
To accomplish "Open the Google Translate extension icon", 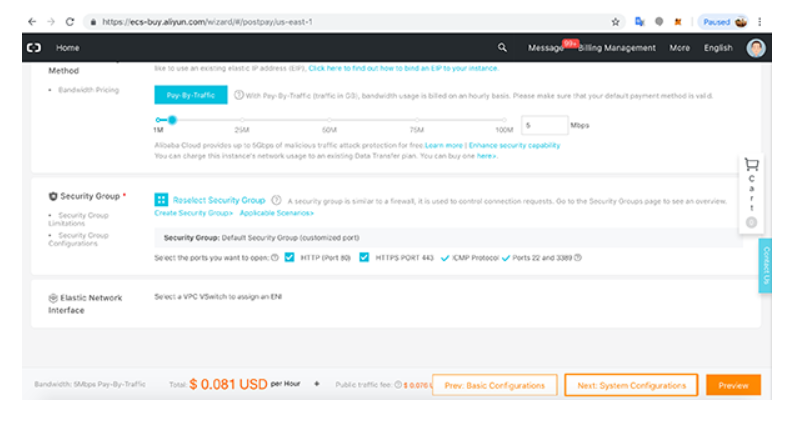I will [x=639, y=22].
